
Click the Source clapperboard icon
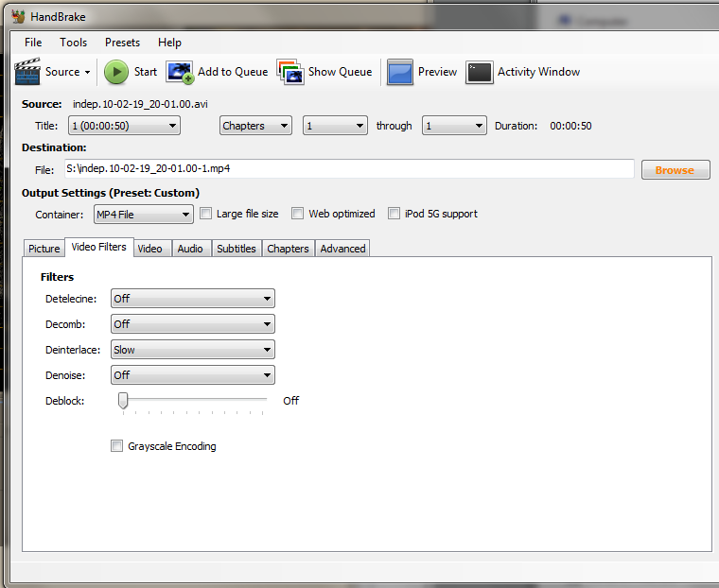click(27, 72)
